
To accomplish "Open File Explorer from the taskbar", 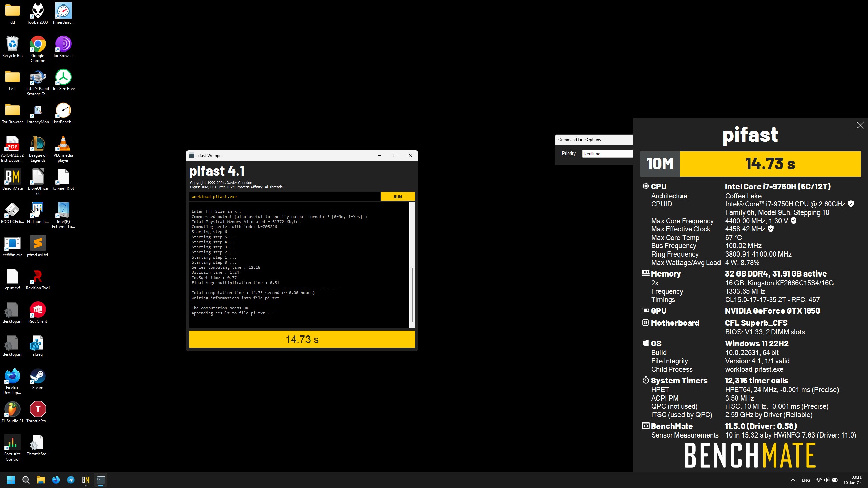I will point(41,480).
